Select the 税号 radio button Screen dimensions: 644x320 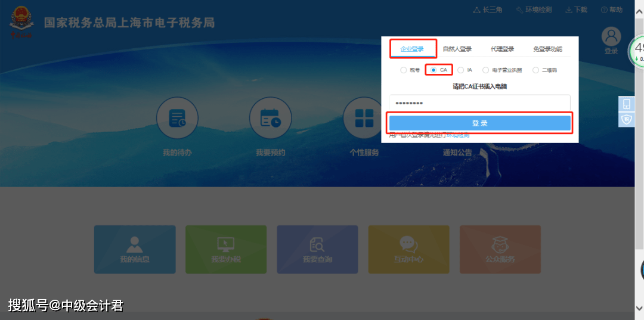click(x=404, y=70)
